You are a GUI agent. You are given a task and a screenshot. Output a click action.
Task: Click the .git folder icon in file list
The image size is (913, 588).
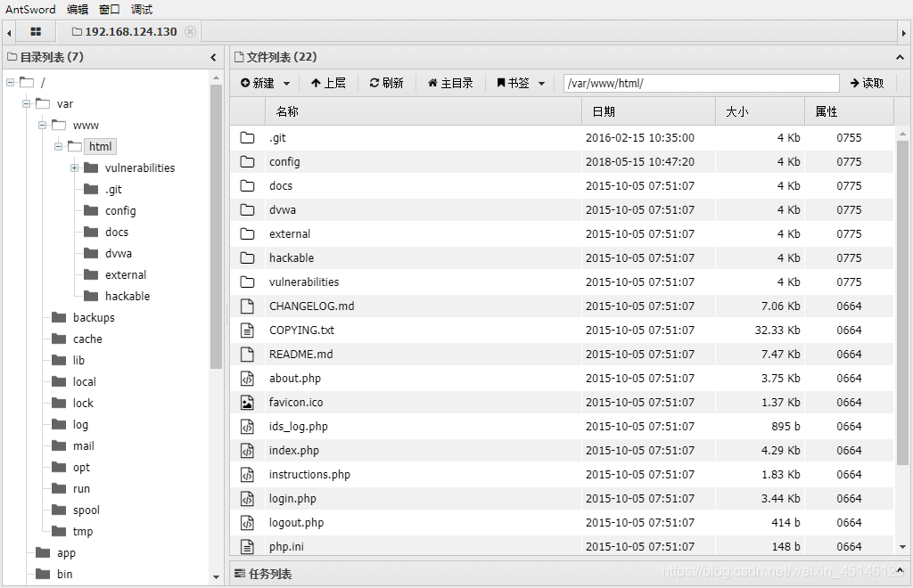click(248, 138)
